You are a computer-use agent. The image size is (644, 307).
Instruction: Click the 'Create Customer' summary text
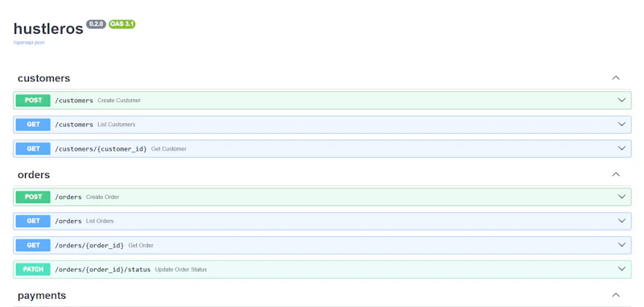[x=119, y=100]
